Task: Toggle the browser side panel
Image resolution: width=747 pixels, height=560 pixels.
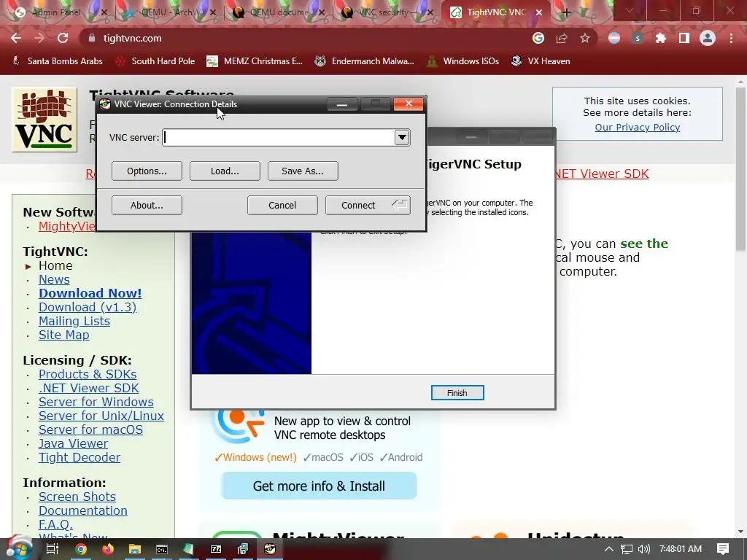Action: [684, 38]
